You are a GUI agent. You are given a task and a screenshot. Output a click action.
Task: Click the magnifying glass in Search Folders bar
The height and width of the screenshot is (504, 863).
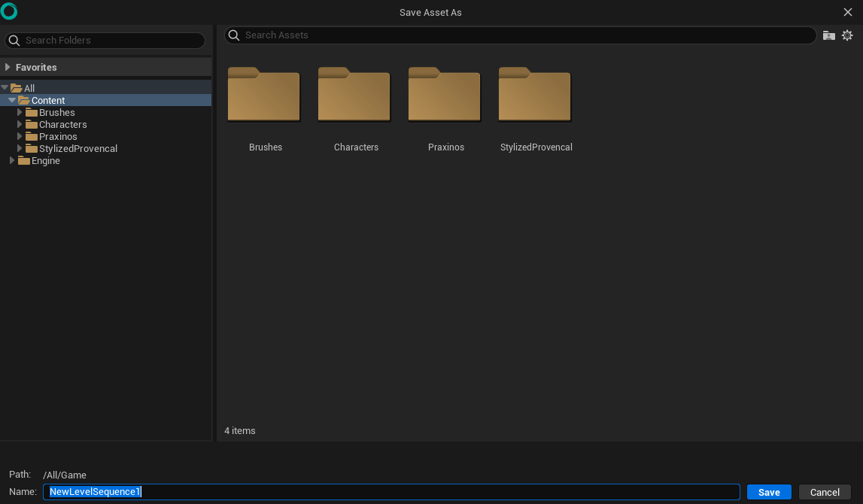pyautogui.click(x=13, y=40)
